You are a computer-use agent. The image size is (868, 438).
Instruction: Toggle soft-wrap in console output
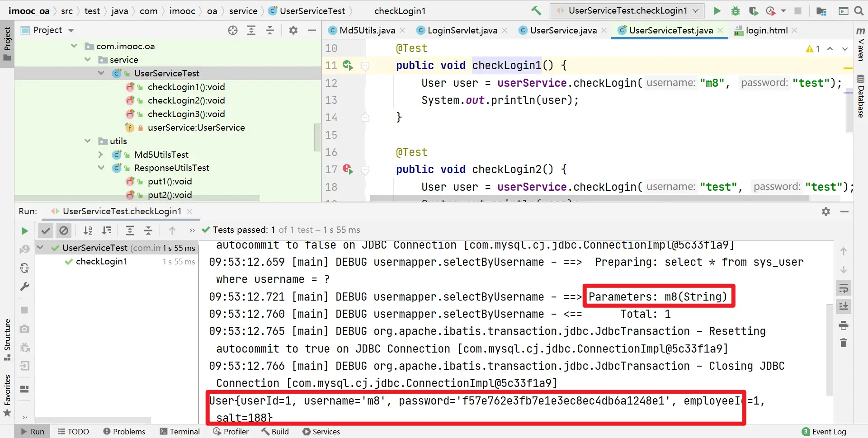844,288
